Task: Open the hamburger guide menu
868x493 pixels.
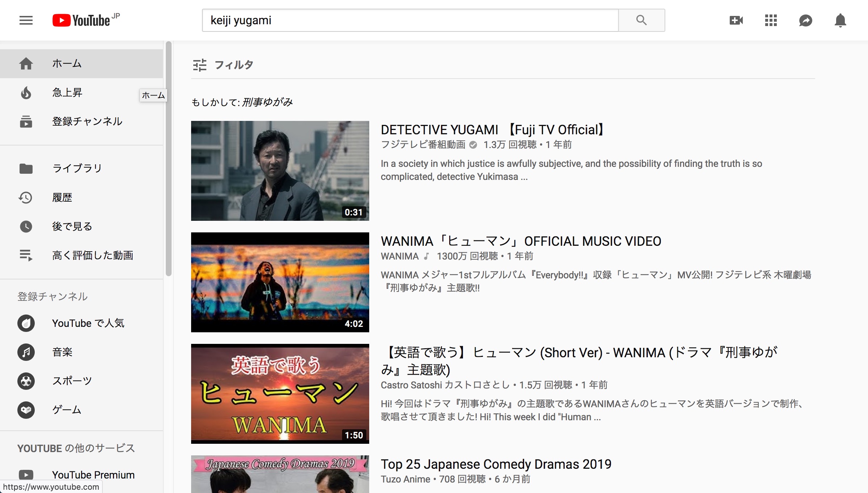Action: pyautogui.click(x=26, y=20)
